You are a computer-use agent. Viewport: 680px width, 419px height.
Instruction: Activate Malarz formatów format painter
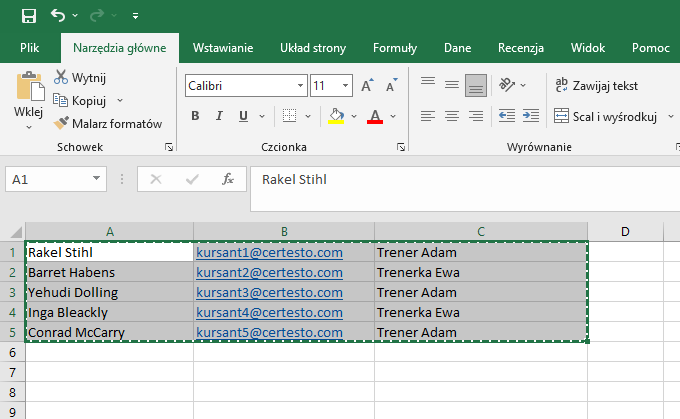tap(108, 124)
